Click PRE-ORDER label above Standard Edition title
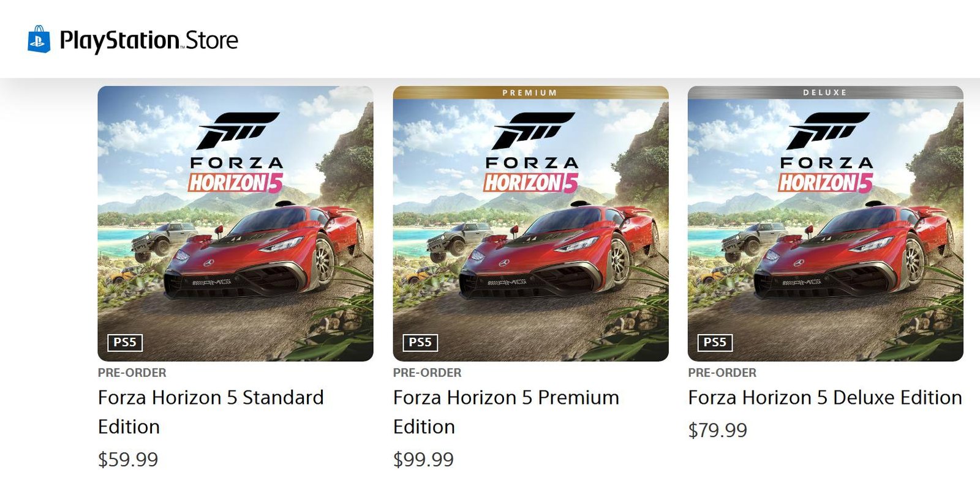 coord(132,373)
